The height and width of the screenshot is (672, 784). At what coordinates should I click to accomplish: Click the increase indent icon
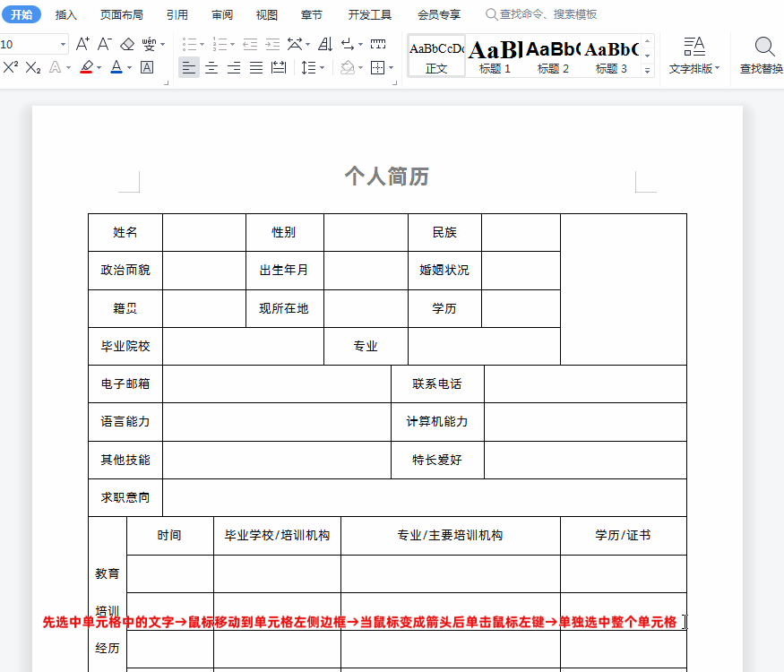(x=272, y=44)
